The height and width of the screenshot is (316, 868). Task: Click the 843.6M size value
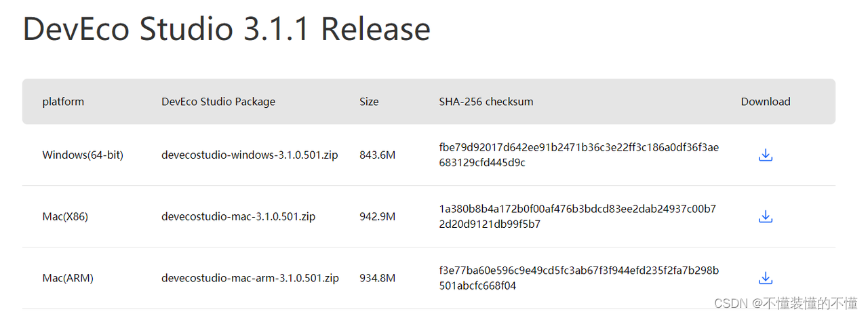pyautogui.click(x=377, y=155)
